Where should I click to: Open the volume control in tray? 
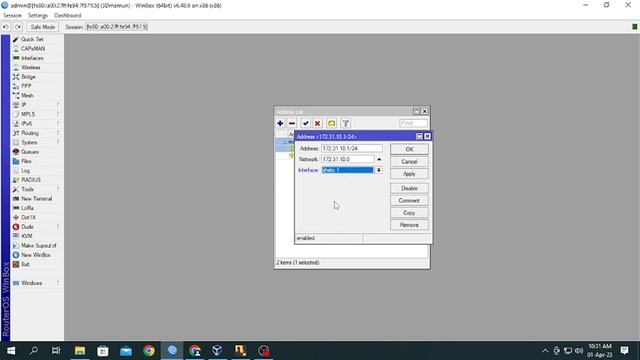[579, 351]
